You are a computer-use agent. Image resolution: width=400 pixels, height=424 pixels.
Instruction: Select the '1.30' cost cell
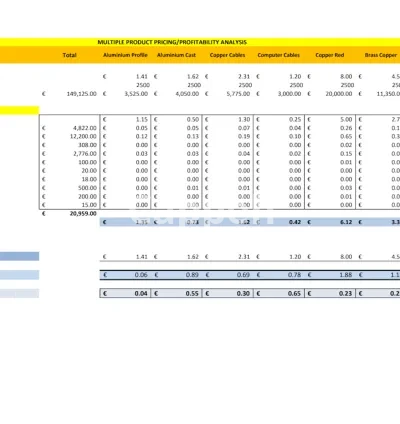pos(244,119)
